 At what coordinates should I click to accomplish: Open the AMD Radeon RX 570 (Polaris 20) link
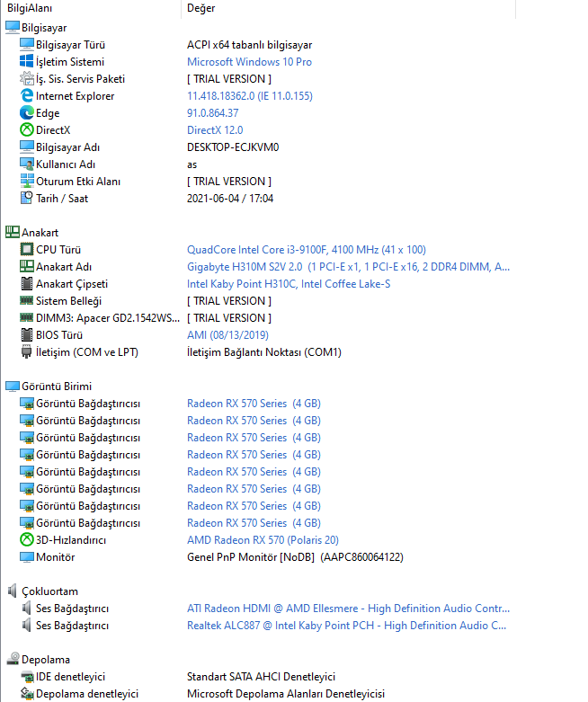pyautogui.click(x=263, y=540)
